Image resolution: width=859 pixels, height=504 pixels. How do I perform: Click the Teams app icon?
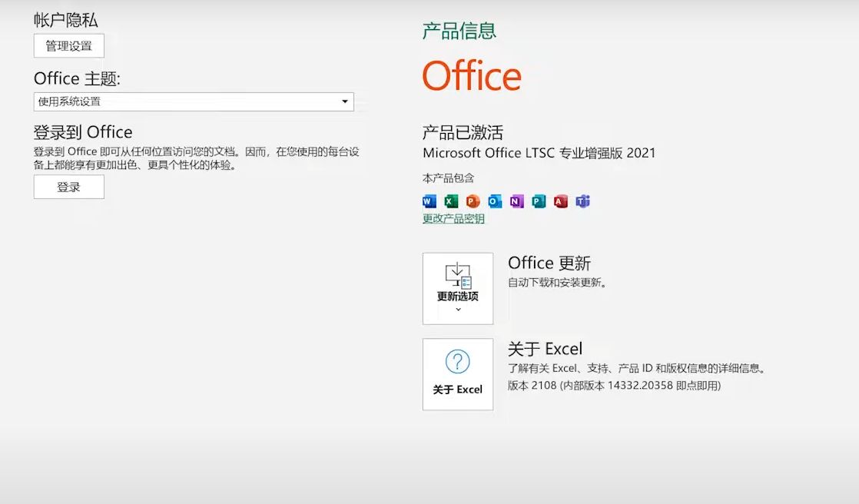tap(583, 201)
